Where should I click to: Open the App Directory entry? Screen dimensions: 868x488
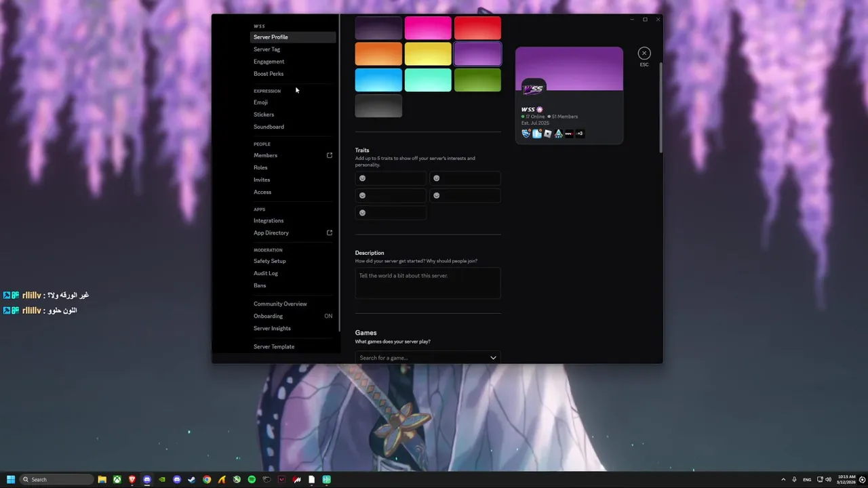293,232
